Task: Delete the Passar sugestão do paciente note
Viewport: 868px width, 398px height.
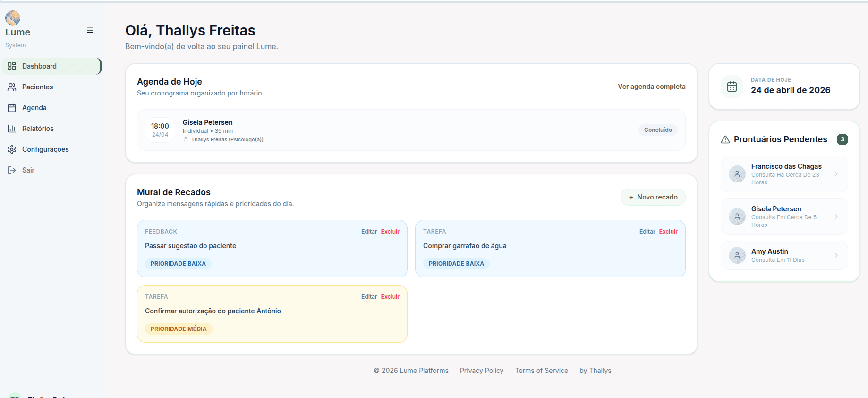Action: (x=390, y=232)
